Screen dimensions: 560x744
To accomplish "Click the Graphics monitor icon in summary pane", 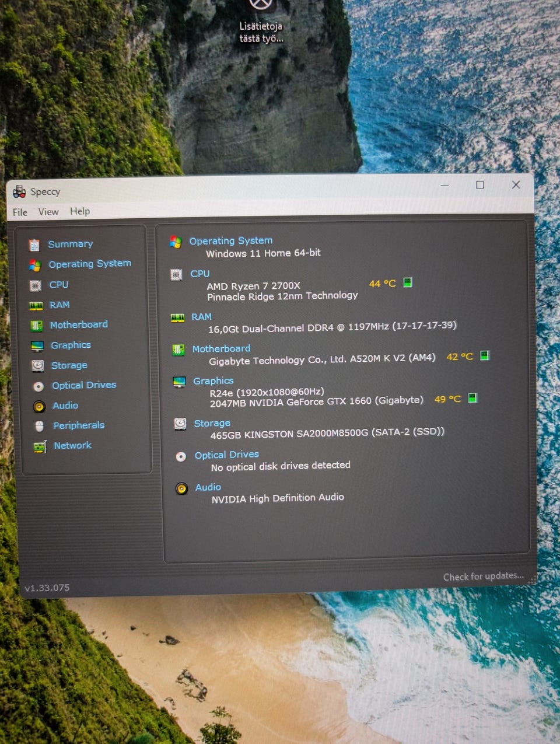I will pyautogui.click(x=179, y=382).
